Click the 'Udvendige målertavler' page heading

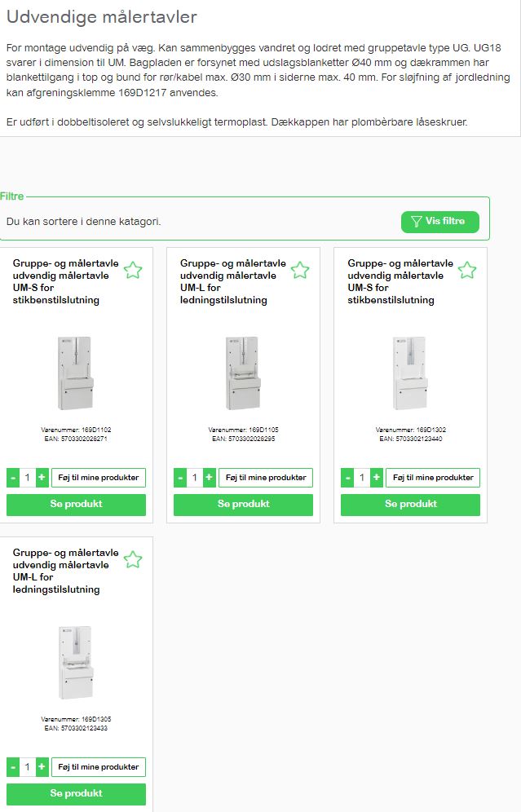101,17
